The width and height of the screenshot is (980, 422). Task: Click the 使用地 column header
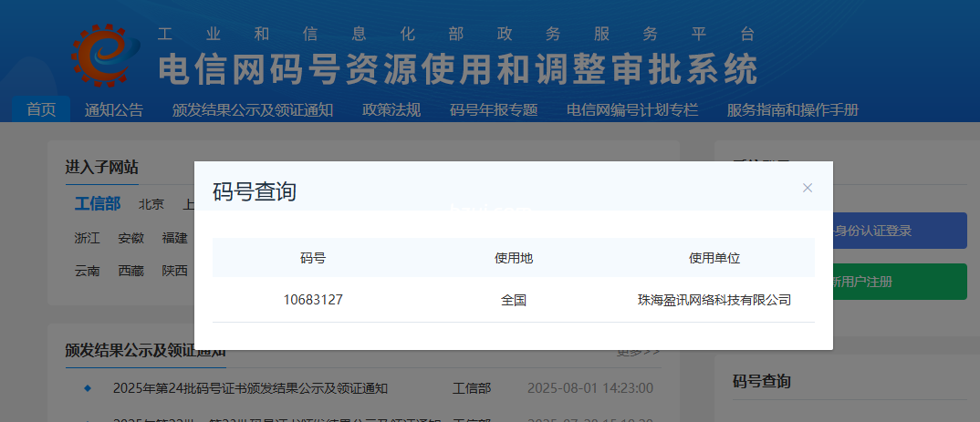(514, 258)
